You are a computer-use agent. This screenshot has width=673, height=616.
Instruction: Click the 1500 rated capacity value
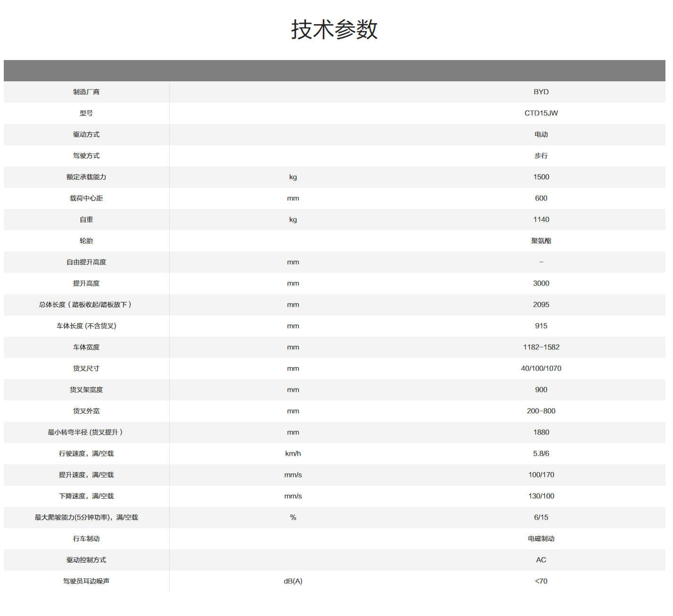(x=541, y=177)
